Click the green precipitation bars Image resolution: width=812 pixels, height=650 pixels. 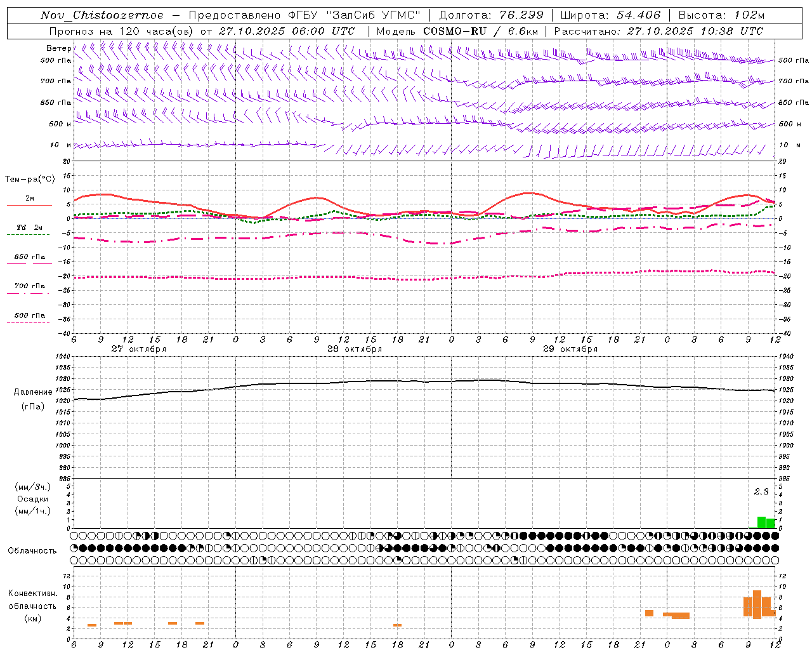[766, 522]
